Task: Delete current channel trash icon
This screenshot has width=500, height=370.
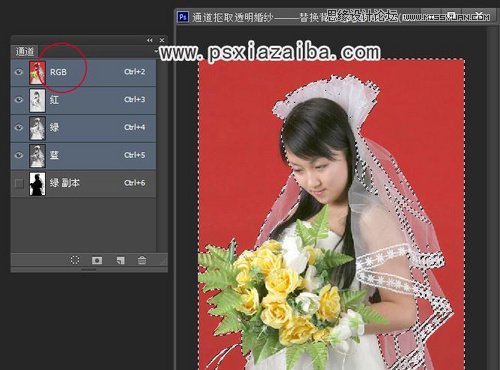Action: coord(142,260)
